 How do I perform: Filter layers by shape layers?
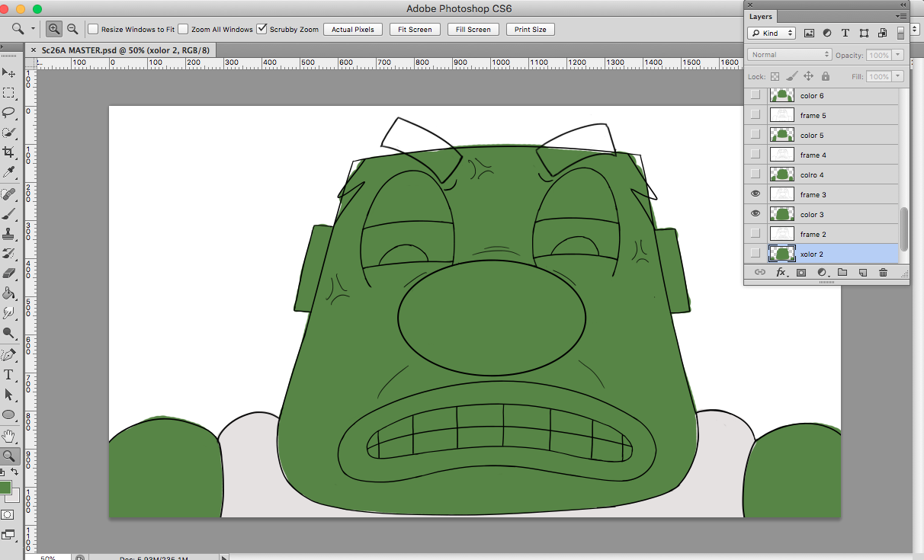[864, 33]
